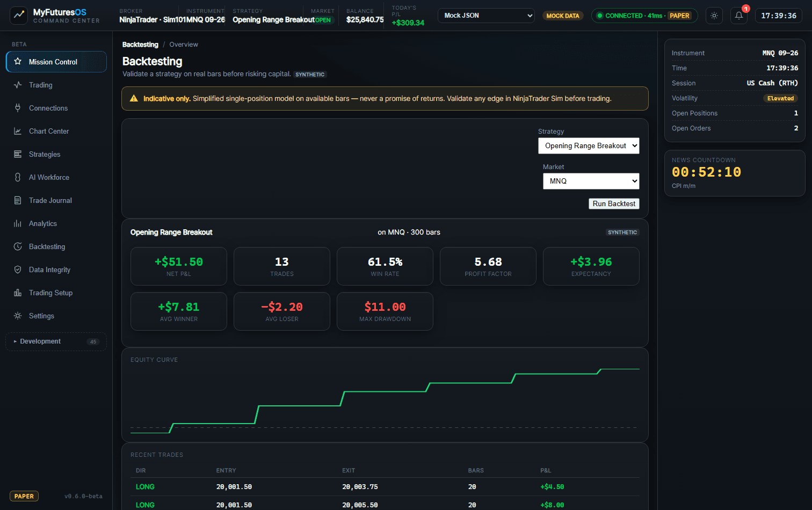Click the MyFuturesOS logo icon
Image resolution: width=812 pixels, height=510 pixels.
coord(19,15)
